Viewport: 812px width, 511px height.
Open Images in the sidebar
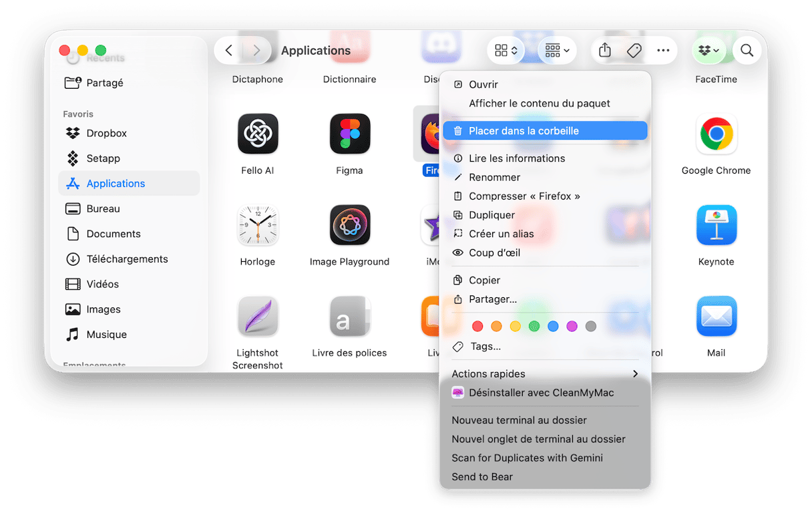[129, 309]
